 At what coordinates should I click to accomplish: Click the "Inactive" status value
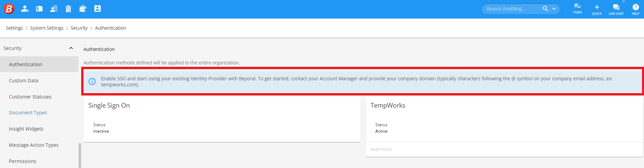(x=101, y=131)
